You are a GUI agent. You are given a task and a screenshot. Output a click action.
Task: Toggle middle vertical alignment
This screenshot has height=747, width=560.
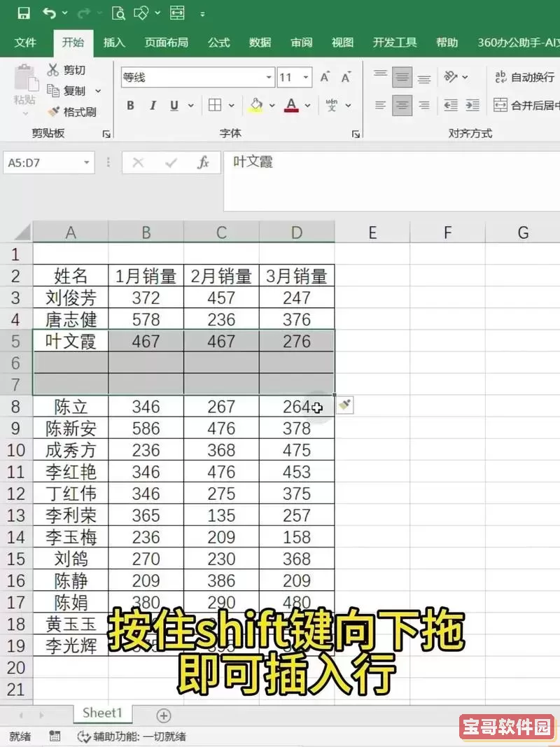(402, 77)
